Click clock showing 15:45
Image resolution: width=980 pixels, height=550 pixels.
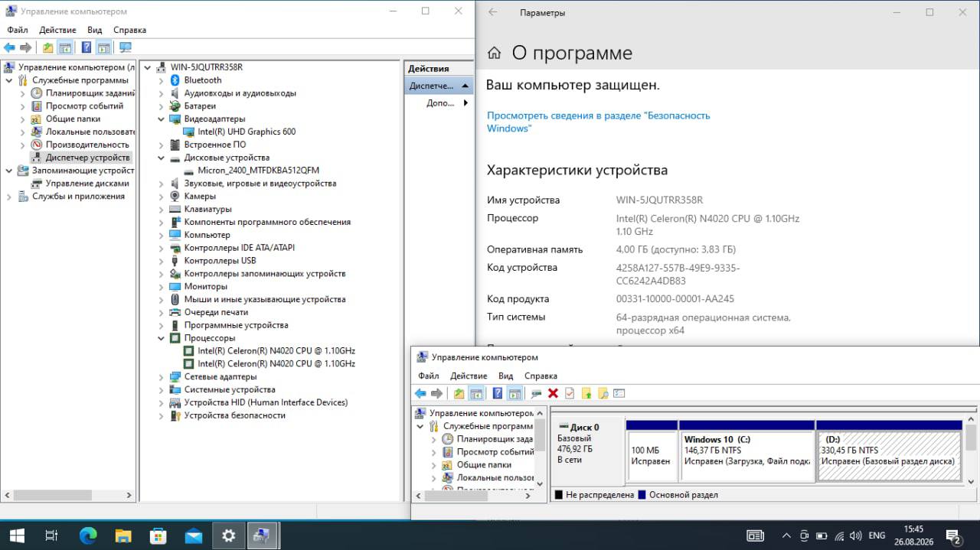coord(913,529)
